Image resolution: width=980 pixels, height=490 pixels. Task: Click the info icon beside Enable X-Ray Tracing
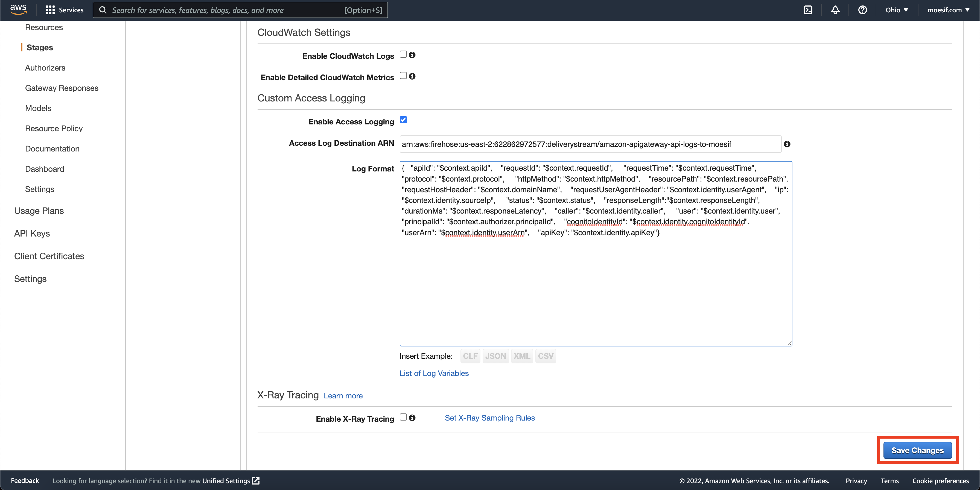tap(413, 417)
